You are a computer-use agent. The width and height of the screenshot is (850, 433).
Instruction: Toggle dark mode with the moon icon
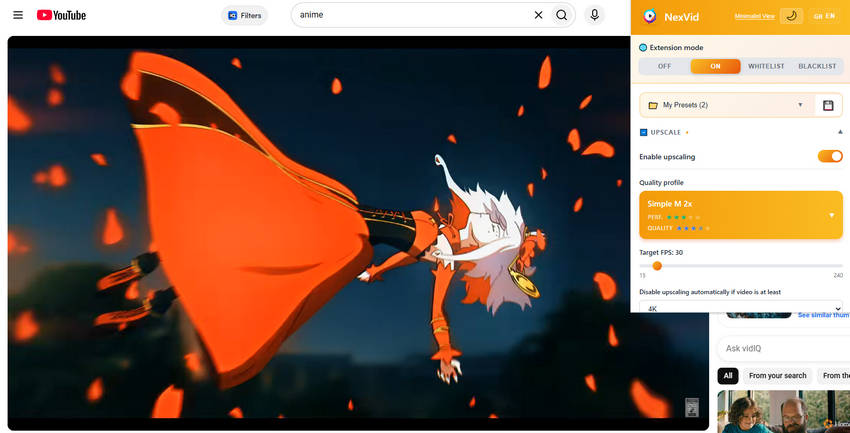[x=791, y=16]
